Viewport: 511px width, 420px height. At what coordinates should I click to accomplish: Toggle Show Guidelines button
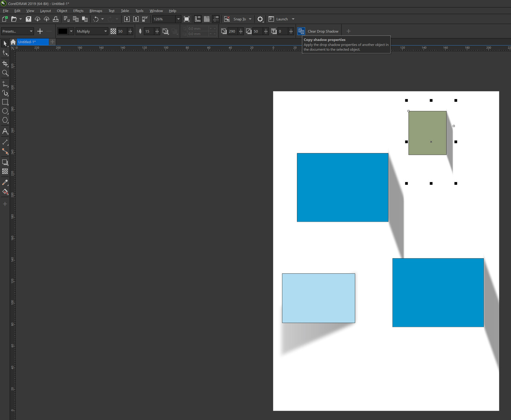(216, 19)
